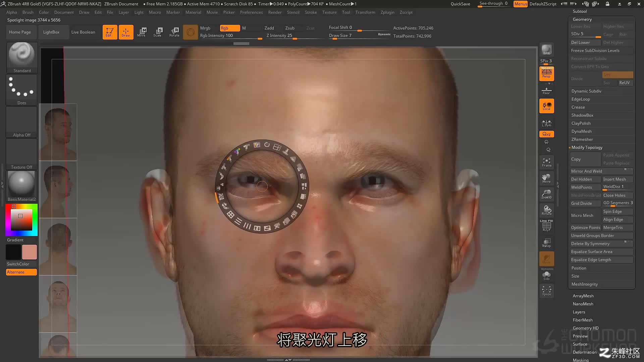Collapse the Modify Topology section
The height and width of the screenshot is (362, 644).
point(587,147)
